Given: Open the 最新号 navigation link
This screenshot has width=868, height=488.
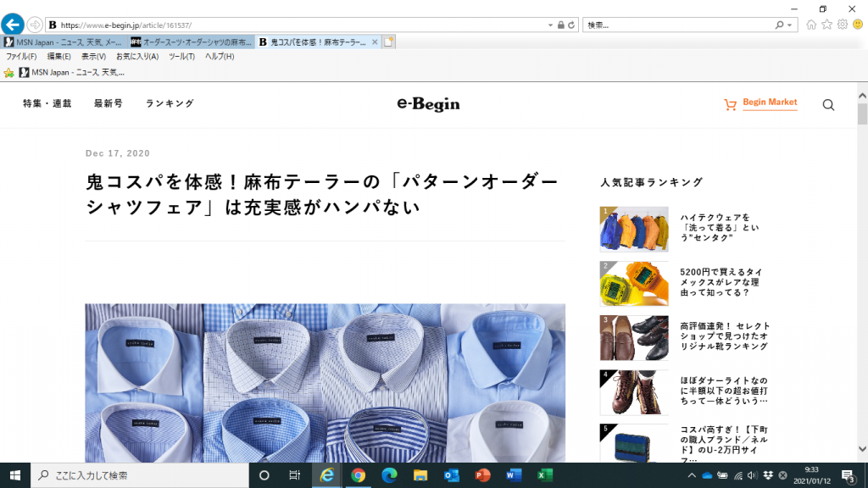Looking at the screenshot, I should (x=108, y=103).
